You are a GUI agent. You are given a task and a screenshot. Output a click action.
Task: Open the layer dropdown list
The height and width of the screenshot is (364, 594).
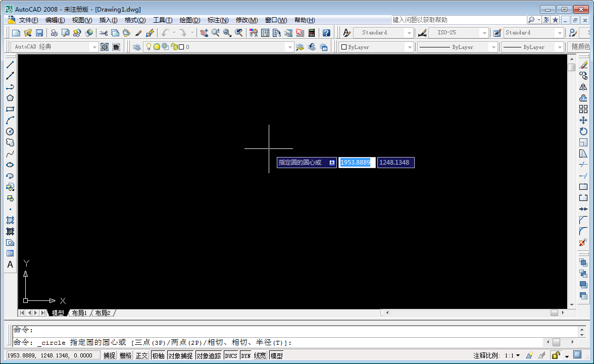(290, 46)
